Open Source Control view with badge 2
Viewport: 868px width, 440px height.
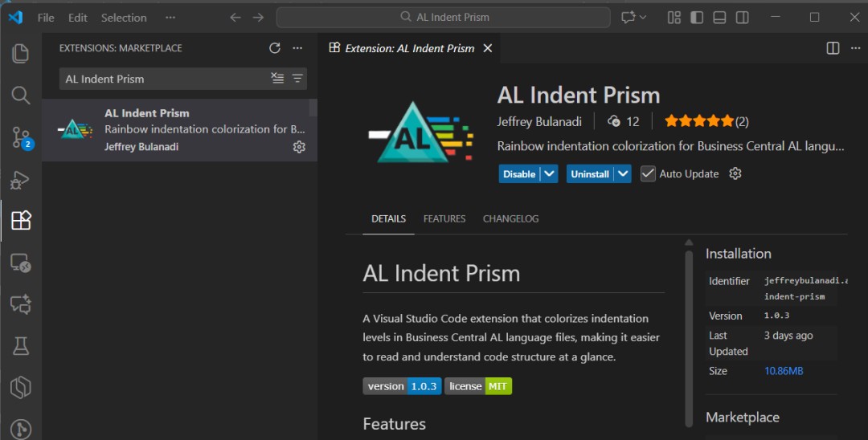click(x=22, y=137)
